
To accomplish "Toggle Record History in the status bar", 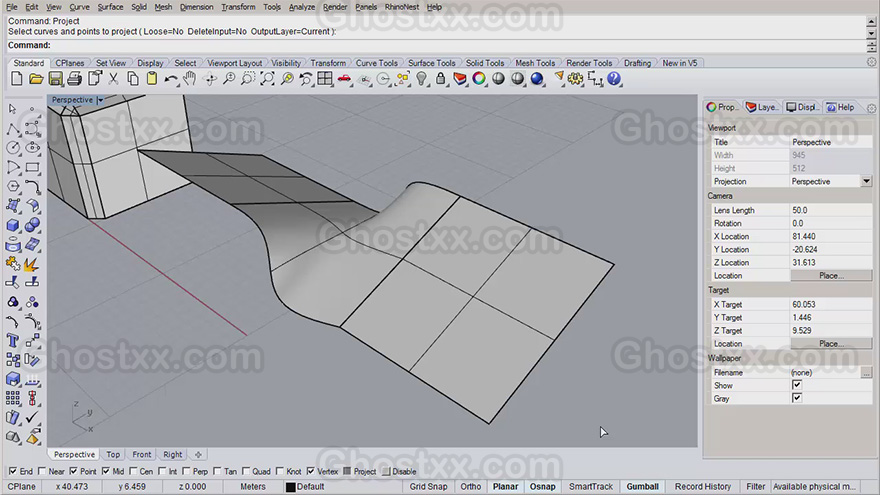I will point(703,487).
